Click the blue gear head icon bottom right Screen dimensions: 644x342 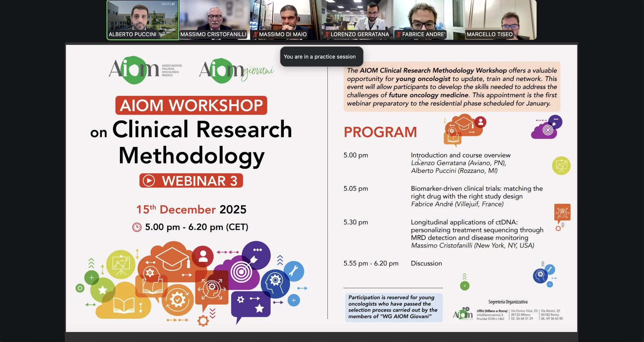pos(540,275)
